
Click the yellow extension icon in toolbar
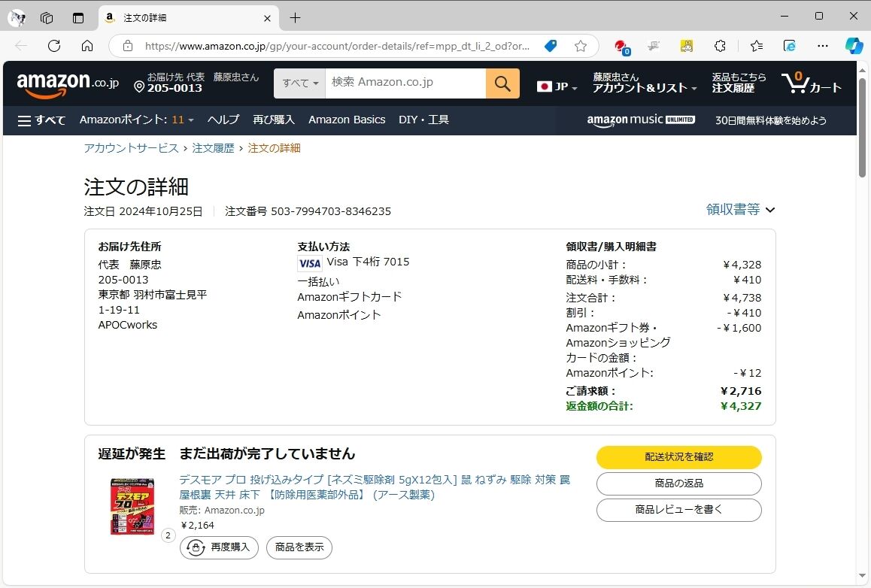click(687, 46)
